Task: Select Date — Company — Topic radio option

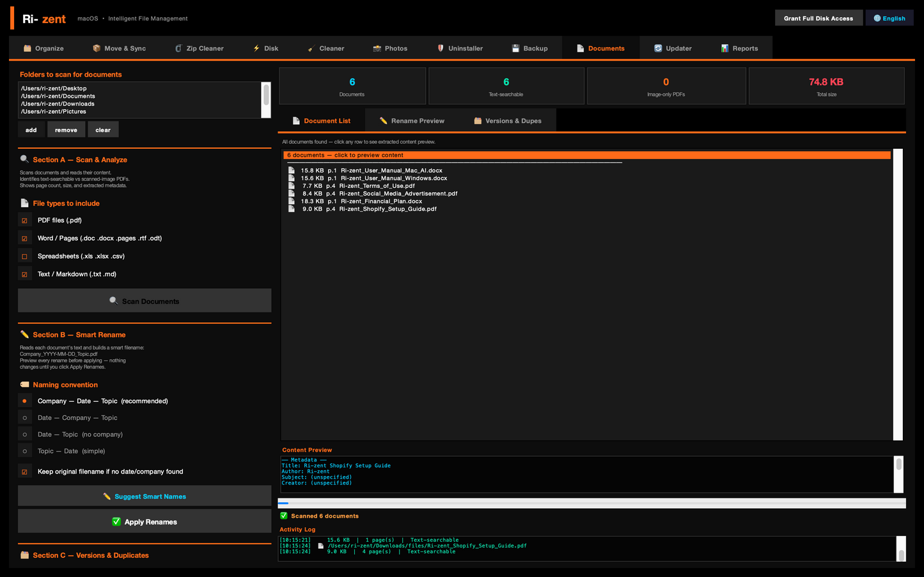Action: (x=25, y=418)
